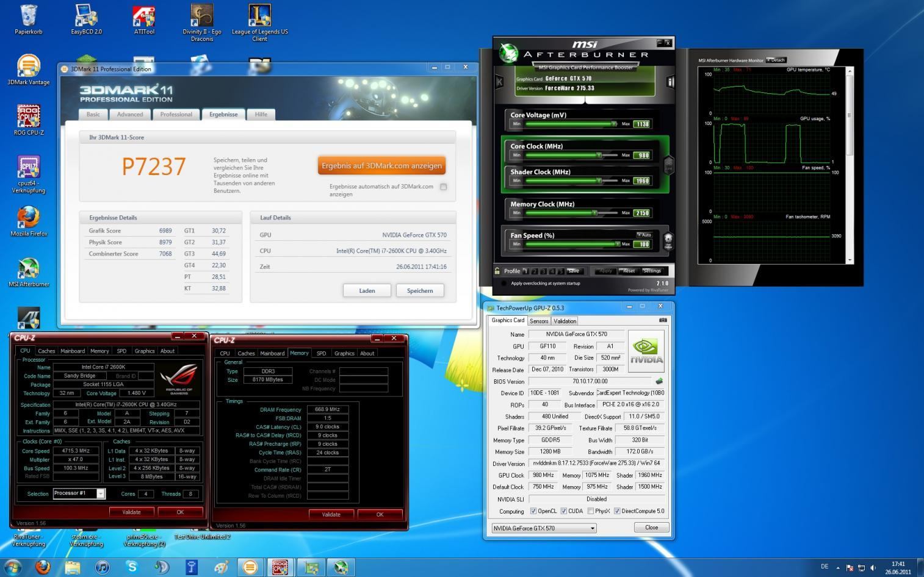Select Afterburner profile slot 1

(525, 271)
